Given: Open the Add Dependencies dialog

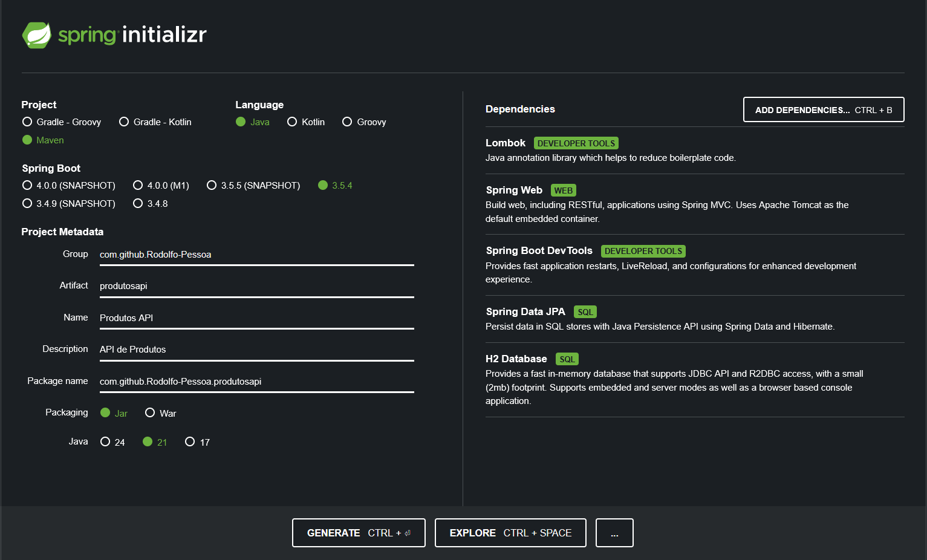Looking at the screenshot, I should click(x=824, y=109).
